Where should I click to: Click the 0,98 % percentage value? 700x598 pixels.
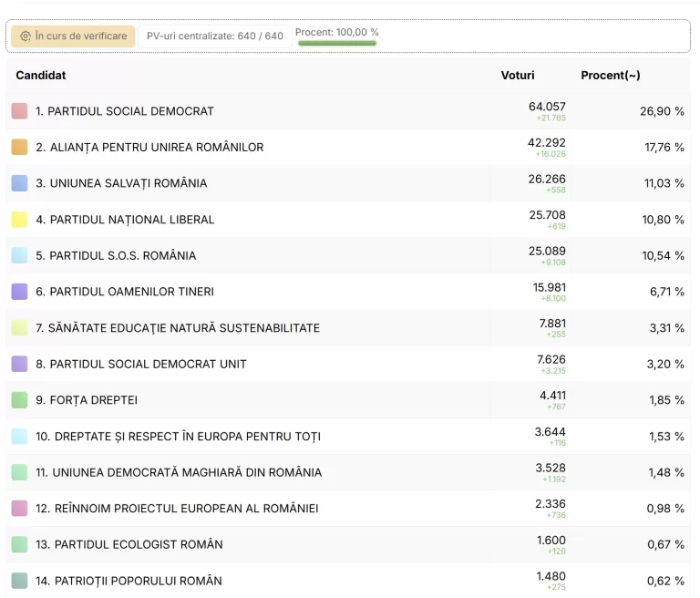[x=665, y=509]
